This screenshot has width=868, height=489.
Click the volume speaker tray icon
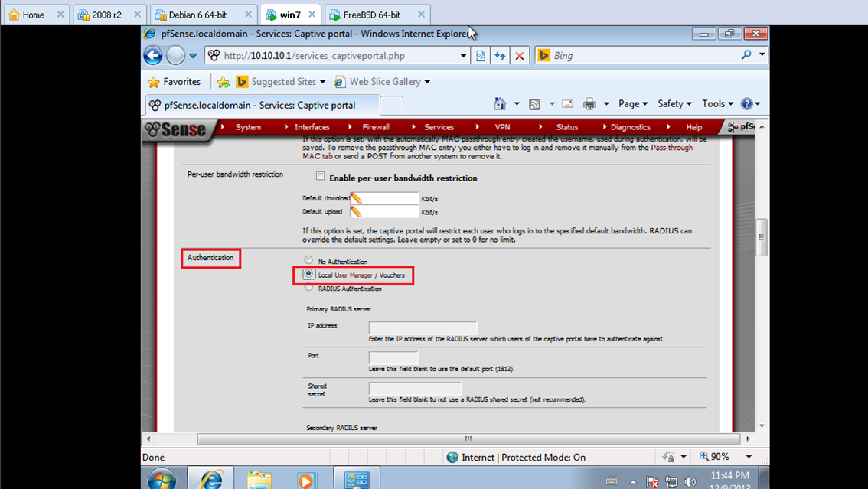(689, 482)
